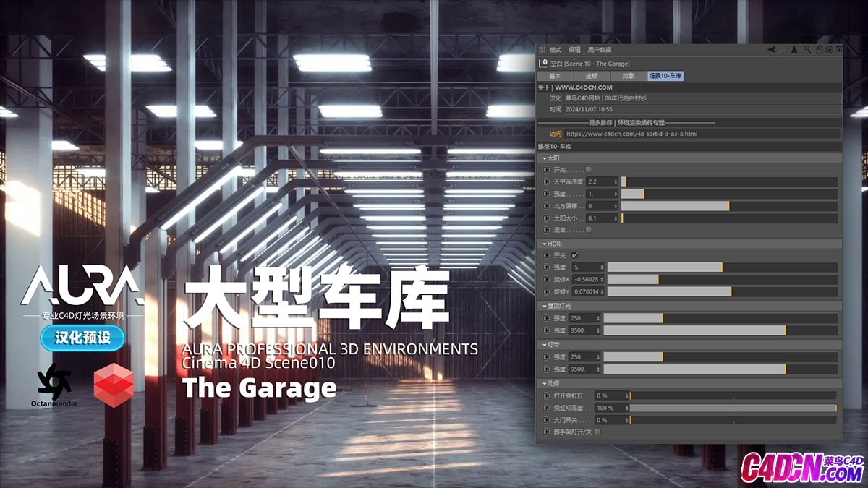Enable the 太阳 开关 checkbox
Screen dimensions: 868x488
click(588, 169)
